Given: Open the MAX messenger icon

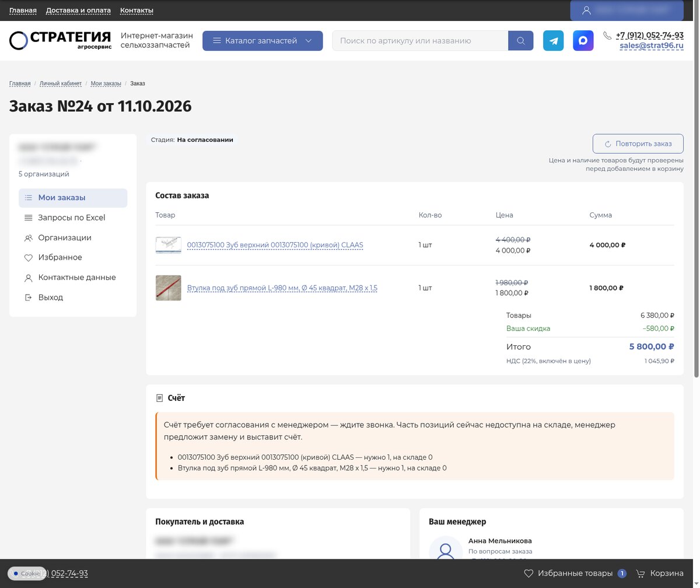Looking at the screenshot, I should [583, 41].
